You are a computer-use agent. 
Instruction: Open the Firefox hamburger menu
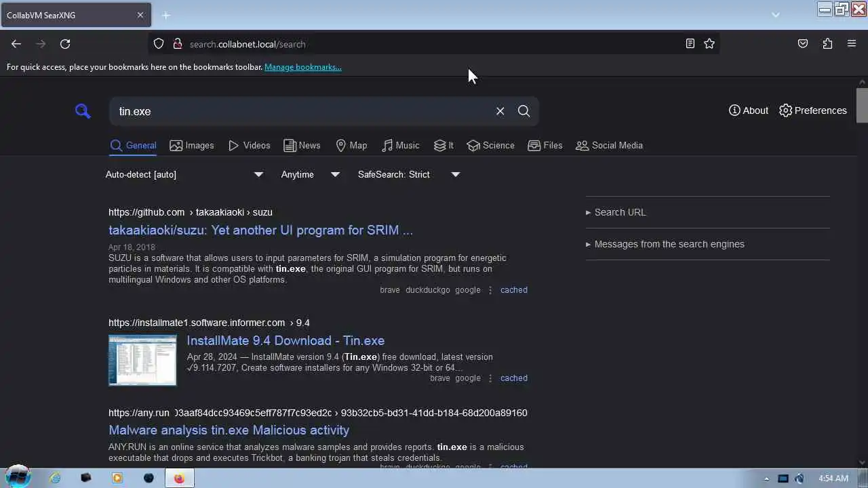tap(852, 44)
